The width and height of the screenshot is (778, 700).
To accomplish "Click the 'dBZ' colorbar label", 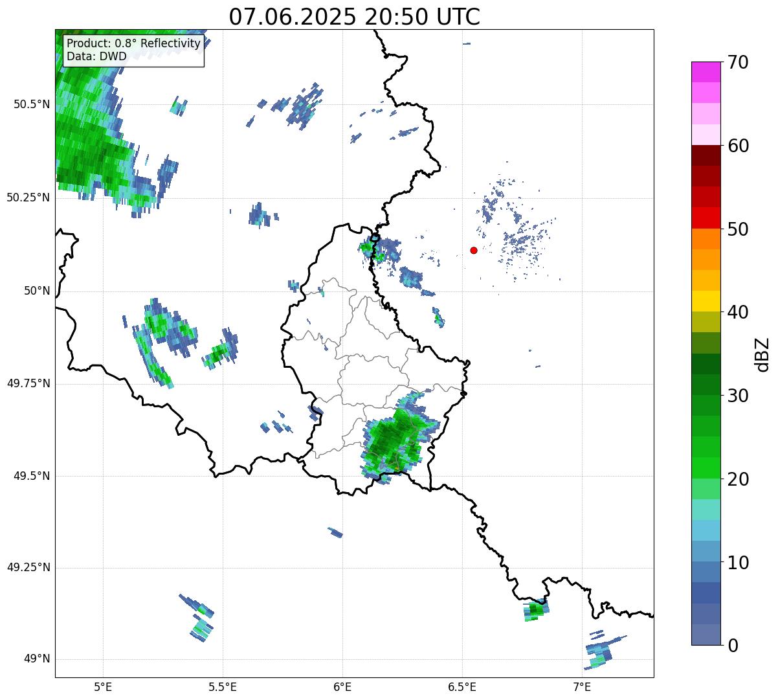I will click(x=762, y=354).
